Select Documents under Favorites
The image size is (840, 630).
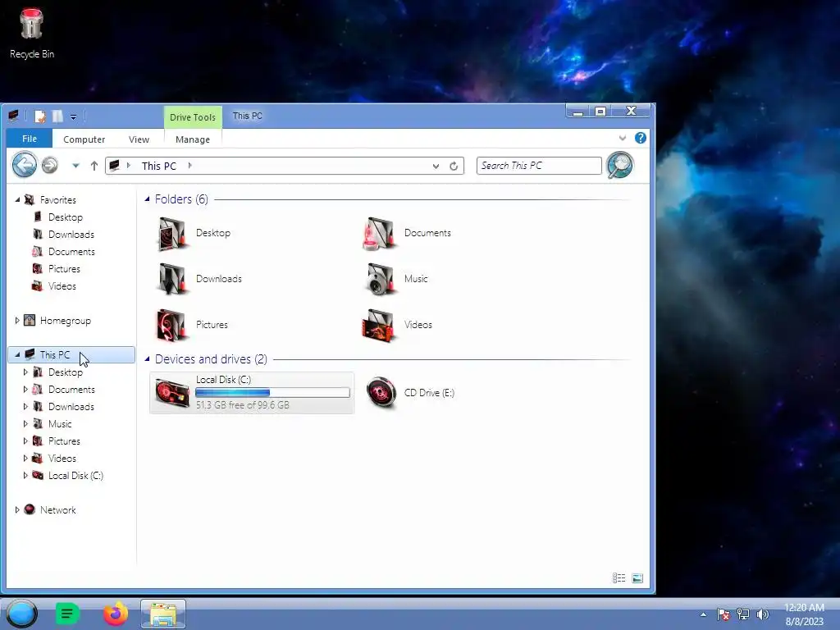[71, 251]
